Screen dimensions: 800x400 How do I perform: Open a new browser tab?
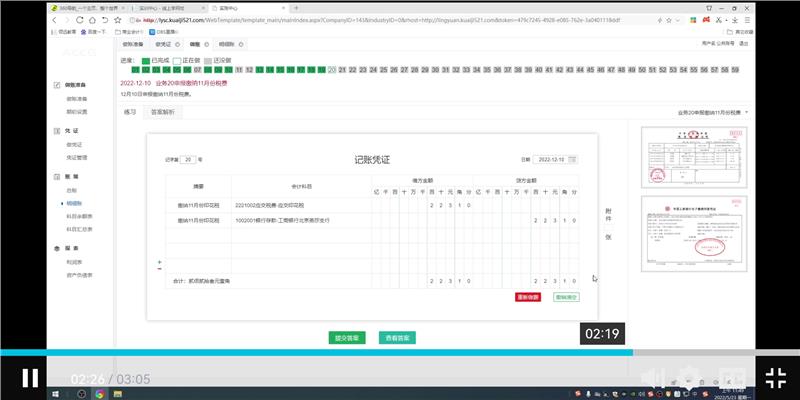[296, 7]
